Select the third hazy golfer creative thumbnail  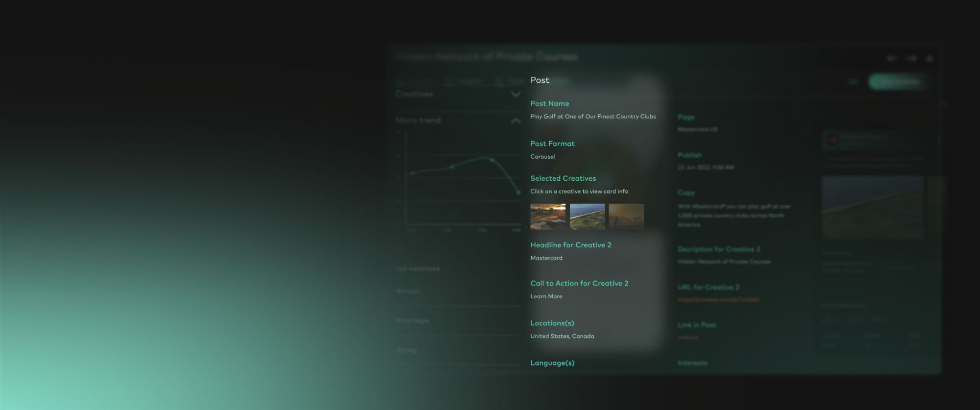pyautogui.click(x=626, y=217)
